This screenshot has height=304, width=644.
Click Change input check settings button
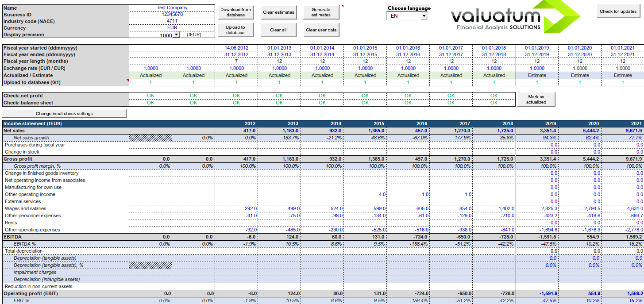click(64, 114)
